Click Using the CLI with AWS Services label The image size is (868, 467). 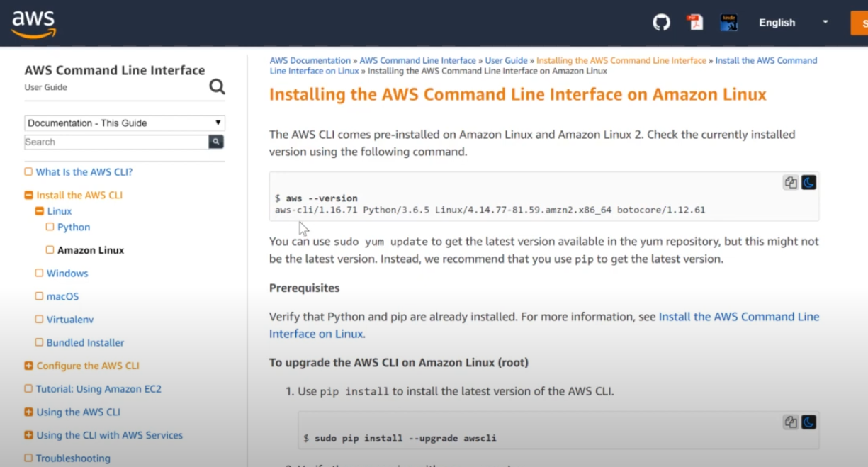(110, 435)
